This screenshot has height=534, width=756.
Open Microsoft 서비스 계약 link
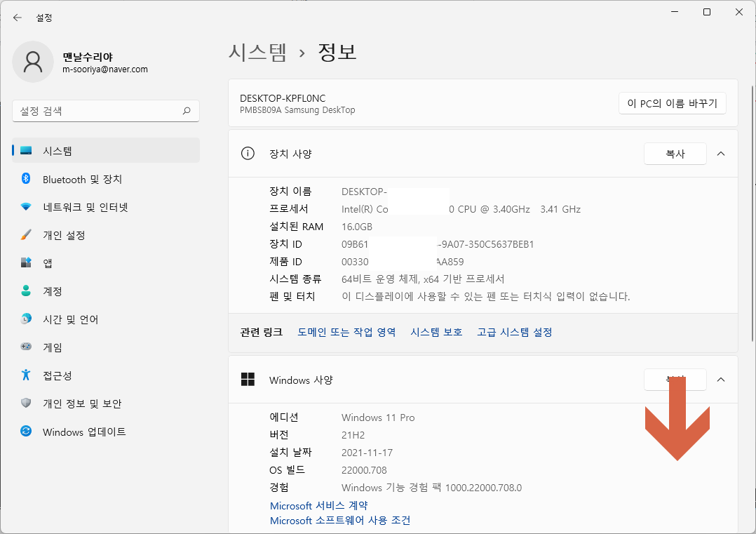[x=318, y=505]
